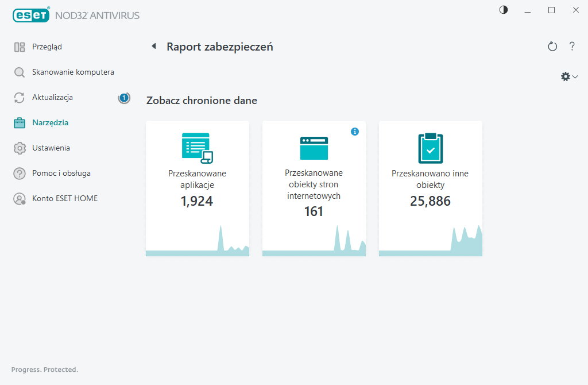Open the Narzędzia menu item
Screen dimensions: 588x385
click(50, 123)
